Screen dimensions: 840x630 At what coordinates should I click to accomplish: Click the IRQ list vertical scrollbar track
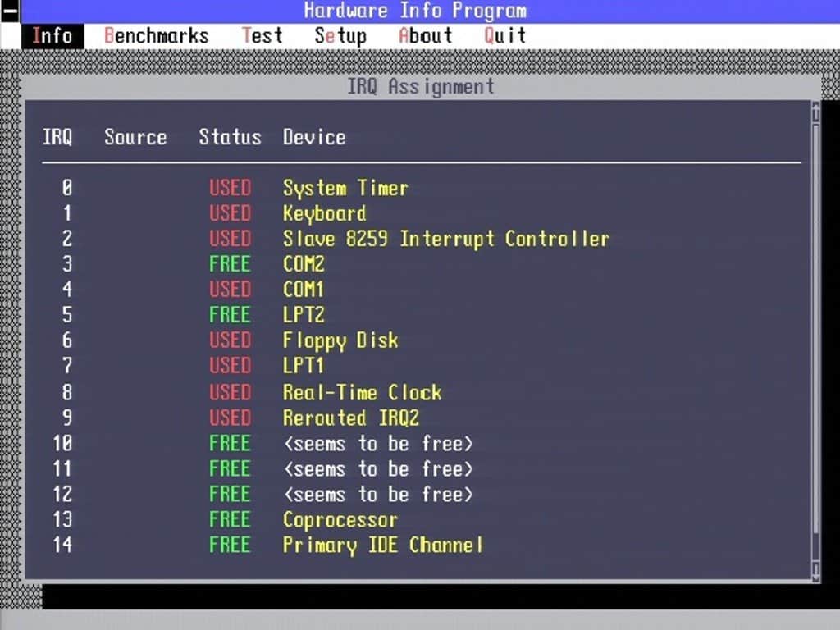pos(815,342)
